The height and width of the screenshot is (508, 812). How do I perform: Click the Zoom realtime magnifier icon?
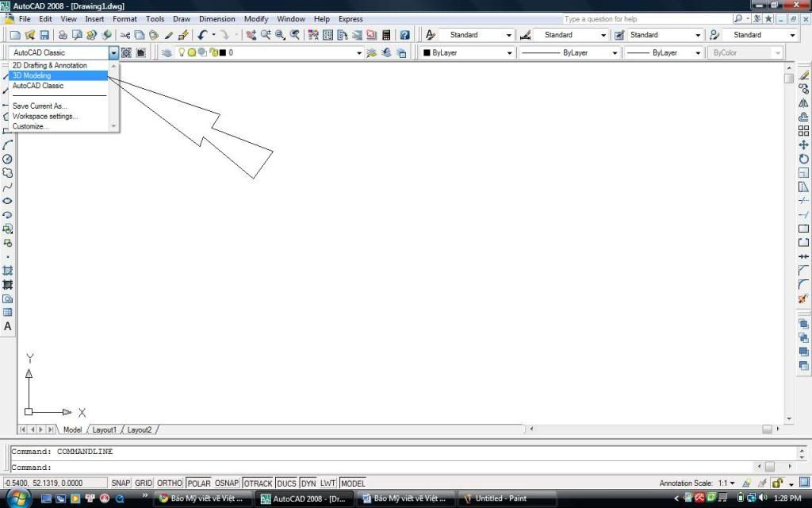click(x=266, y=35)
